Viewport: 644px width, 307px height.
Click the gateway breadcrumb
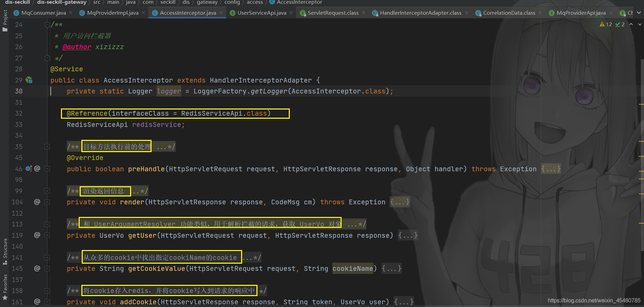tap(207, 2)
